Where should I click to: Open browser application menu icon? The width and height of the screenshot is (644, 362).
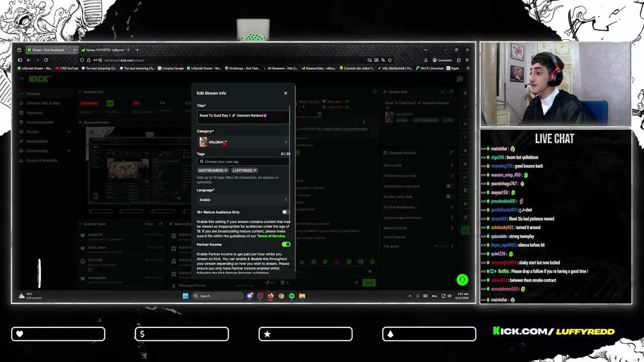[x=467, y=60]
